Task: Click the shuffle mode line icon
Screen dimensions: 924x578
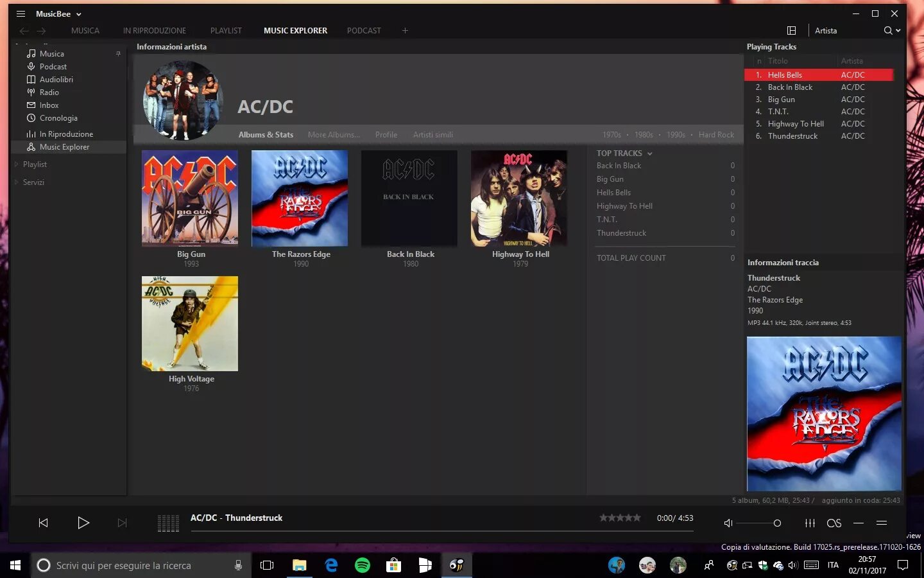Action: point(859,523)
